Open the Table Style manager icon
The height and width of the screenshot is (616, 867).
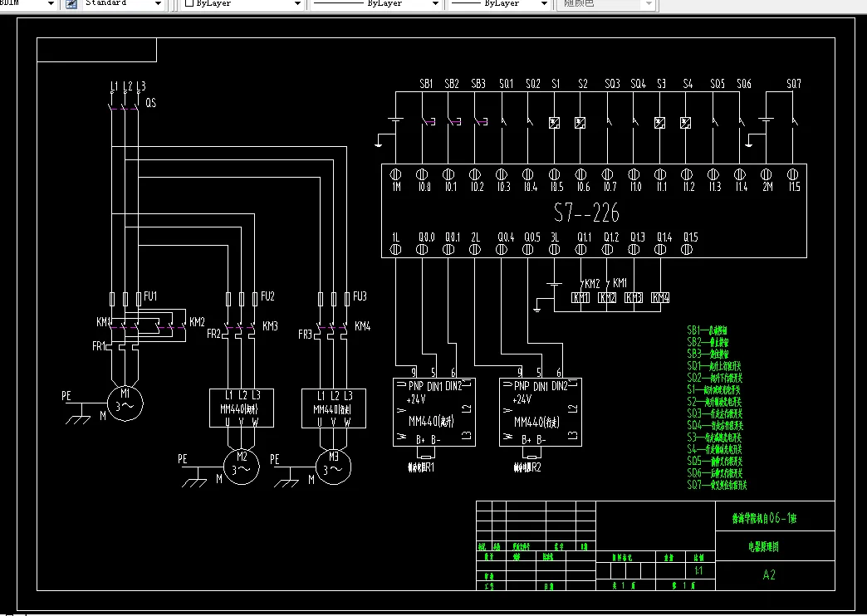click(x=71, y=4)
